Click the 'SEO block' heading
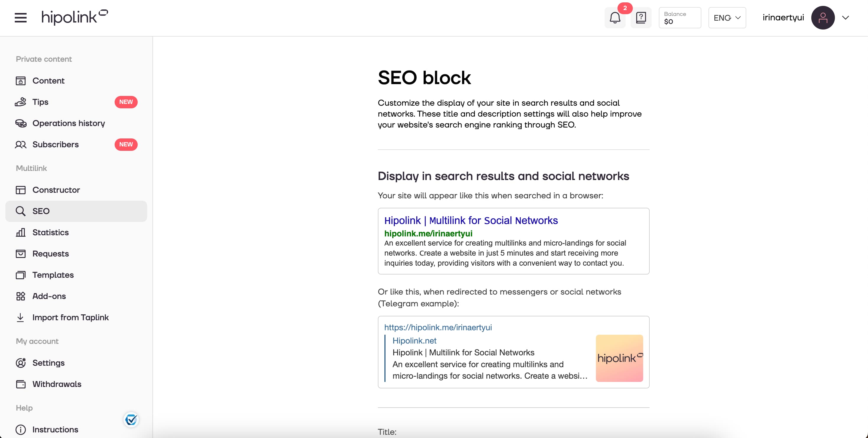868x438 pixels. click(x=424, y=78)
